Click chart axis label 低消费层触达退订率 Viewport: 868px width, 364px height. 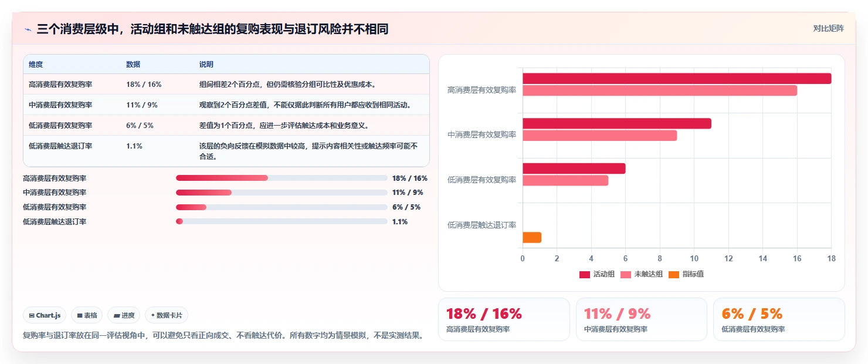pyautogui.click(x=482, y=225)
